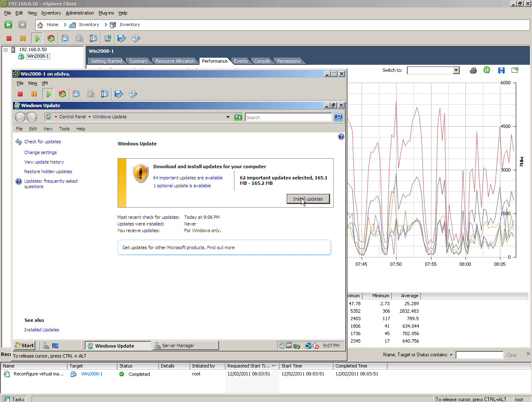Open the Tools menu in Windows Update
Screen dimensions: 532x402
tap(64, 129)
